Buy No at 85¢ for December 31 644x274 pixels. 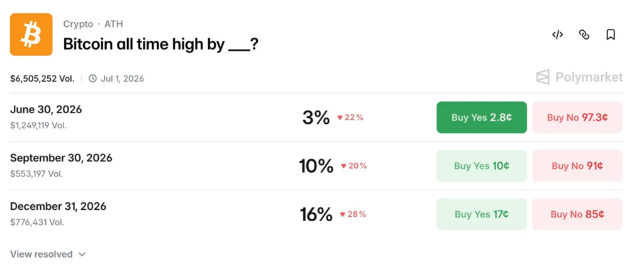point(577,214)
